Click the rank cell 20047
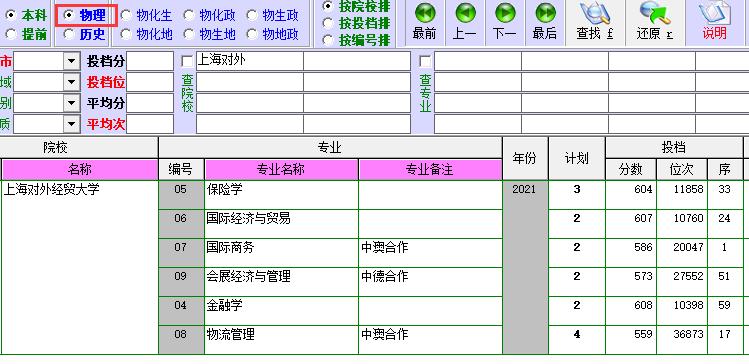The width and height of the screenshot is (749, 364). (682, 253)
